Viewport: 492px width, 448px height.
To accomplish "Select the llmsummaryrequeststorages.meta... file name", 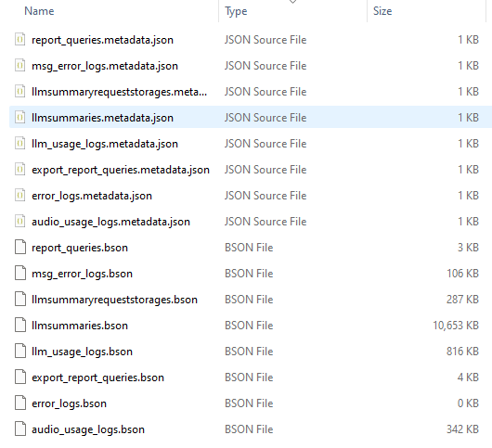I will pyautogui.click(x=119, y=92).
